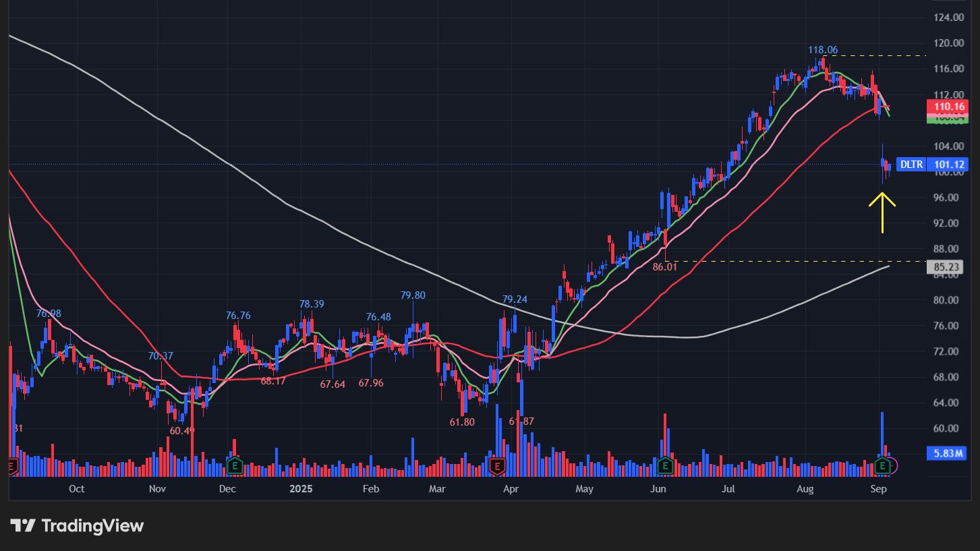The height and width of the screenshot is (551, 980).
Task: Click the 104.00 tick on price axis
Action: 948,146
